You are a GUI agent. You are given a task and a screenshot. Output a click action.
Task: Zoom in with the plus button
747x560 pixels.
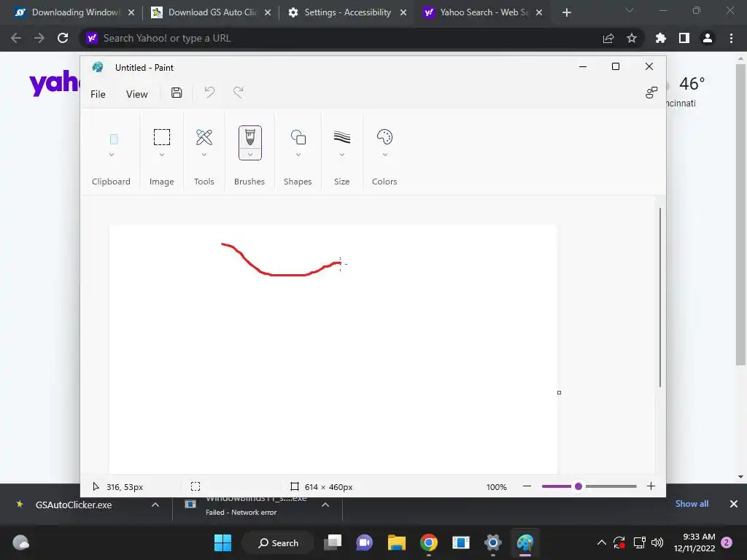651,486
